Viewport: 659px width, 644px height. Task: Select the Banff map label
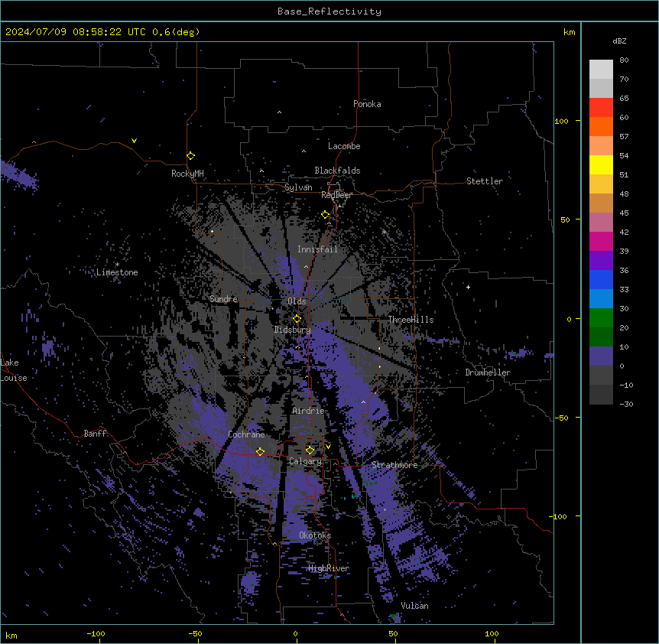(95, 434)
